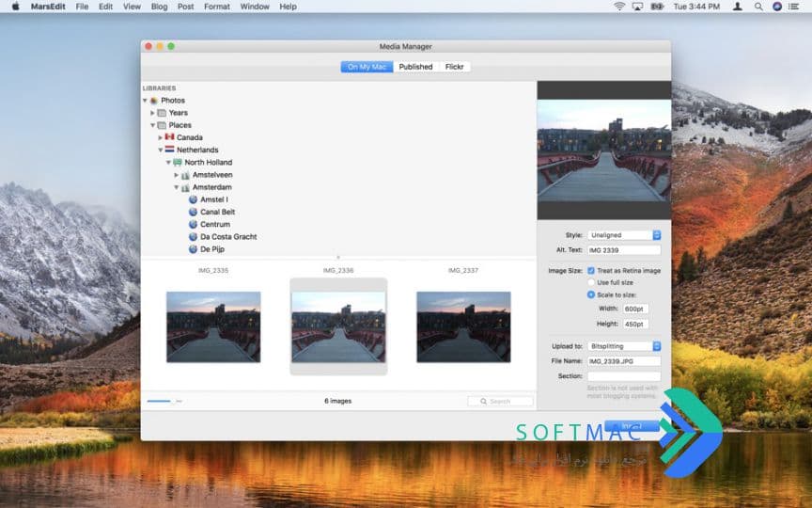
Task: Switch to the Flickr tab
Action: (454, 67)
